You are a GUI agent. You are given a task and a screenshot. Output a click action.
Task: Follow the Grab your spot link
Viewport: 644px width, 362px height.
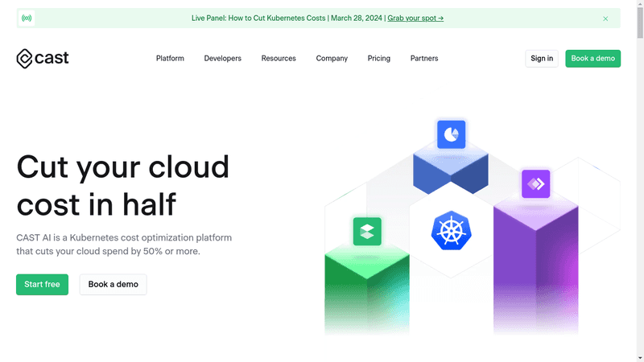[415, 18]
